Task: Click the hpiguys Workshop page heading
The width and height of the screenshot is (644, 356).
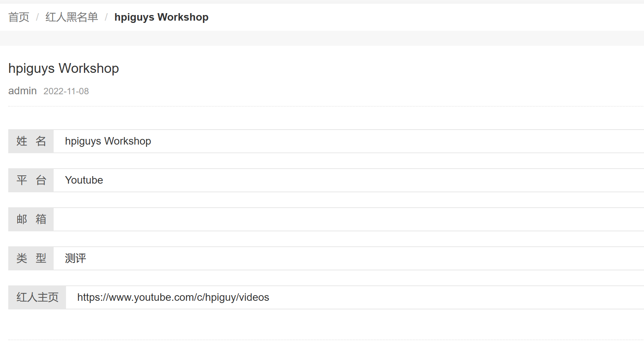Action: (x=63, y=68)
